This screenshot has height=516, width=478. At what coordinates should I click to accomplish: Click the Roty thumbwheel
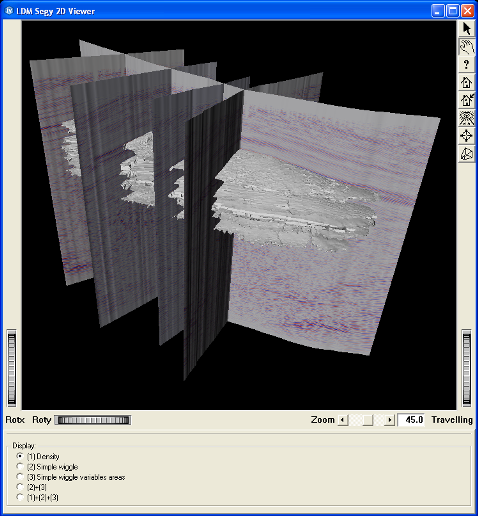[x=93, y=420]
